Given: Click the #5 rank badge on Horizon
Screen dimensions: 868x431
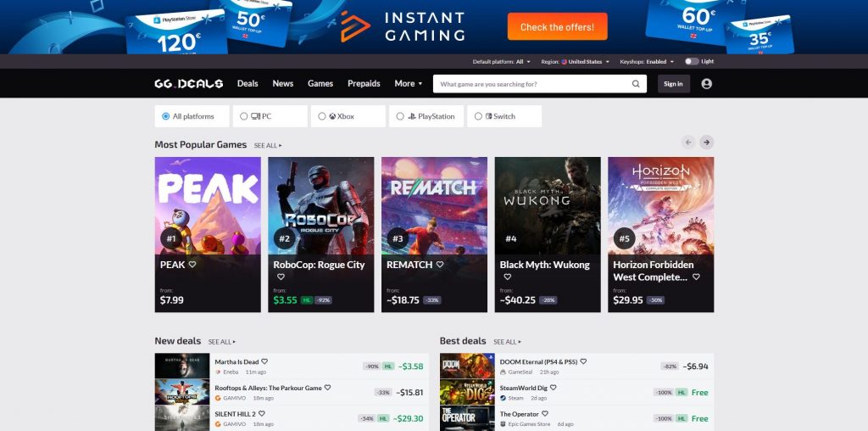Looking at the screenshot, I should tap(625, 238).
